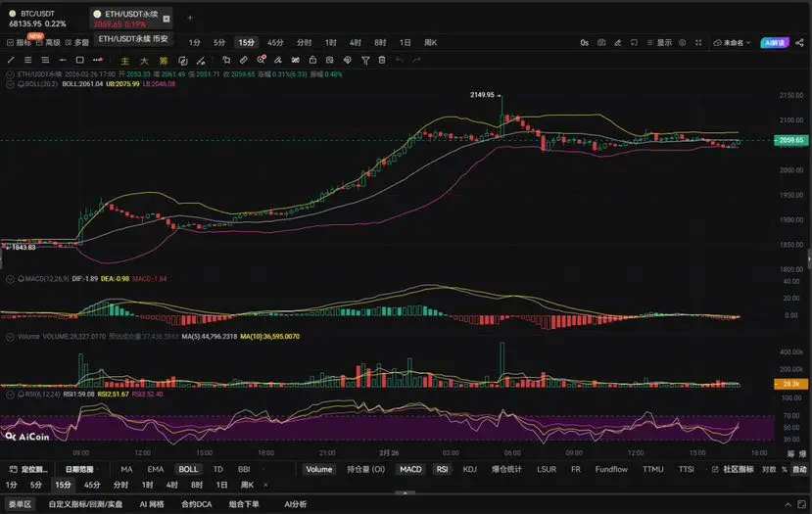Open the AI 网格 bottom tab

pos(151,504)
